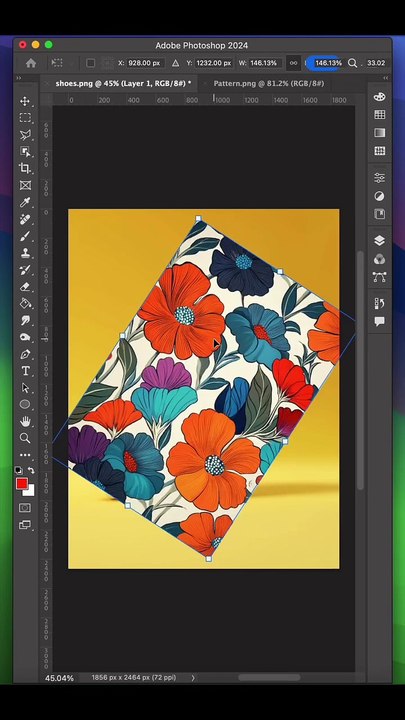This screenshot has width=405, height=720.
Task: Reset to default foreground and background colors
Action: point(18,470)
